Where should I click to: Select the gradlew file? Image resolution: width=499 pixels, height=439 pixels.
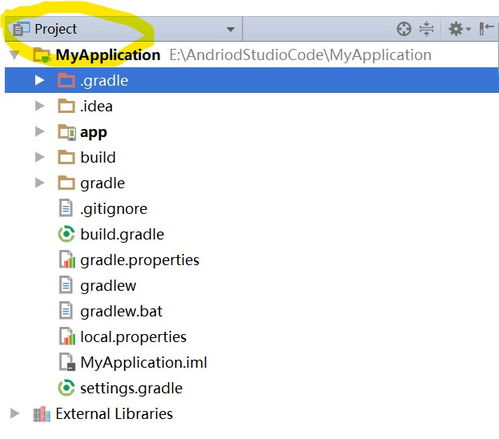pos(108,286)
